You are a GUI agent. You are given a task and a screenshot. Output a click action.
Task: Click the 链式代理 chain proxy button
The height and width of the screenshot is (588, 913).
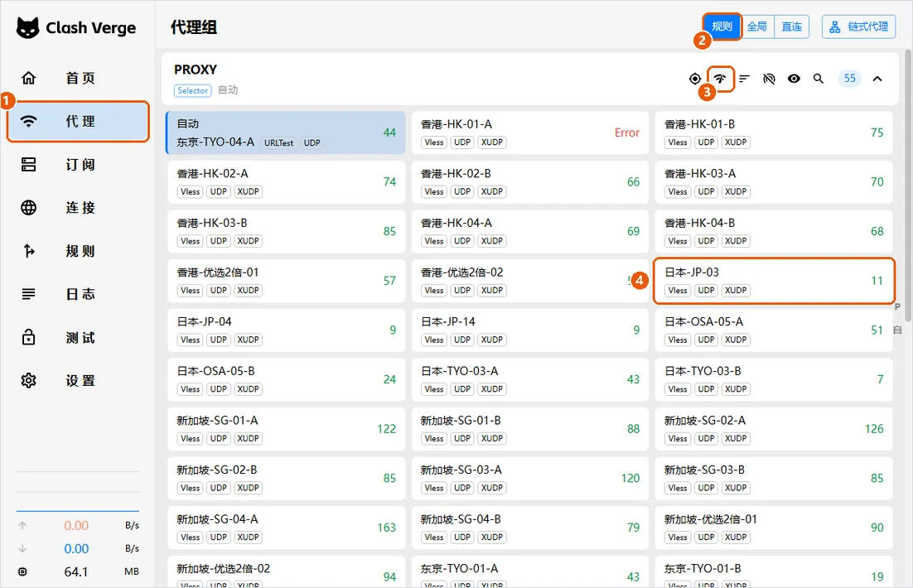(x=859, y=27)
